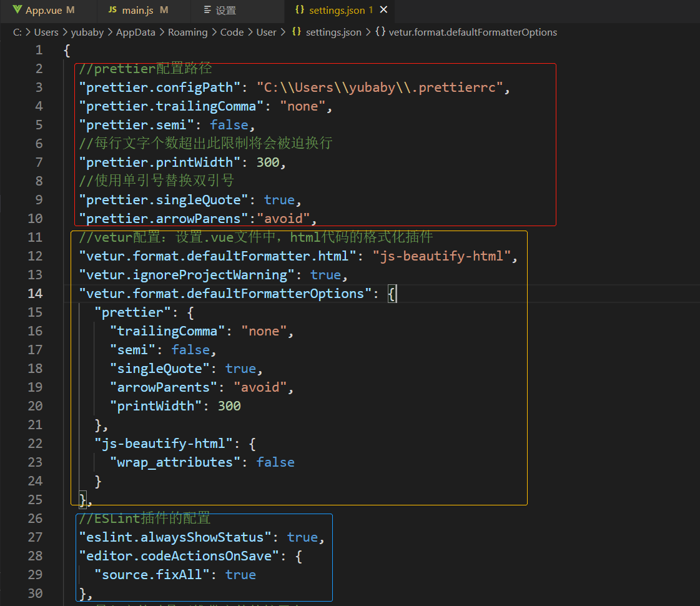The width and height of the screenshot is (700, 606).
Task: Click the "source.fixAll" key
Action: (152, 575)
